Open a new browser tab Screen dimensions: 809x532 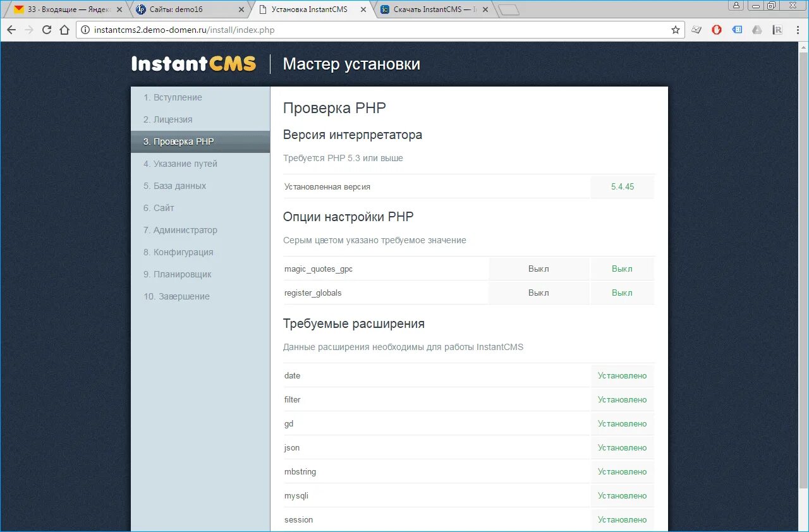(508, 10)
